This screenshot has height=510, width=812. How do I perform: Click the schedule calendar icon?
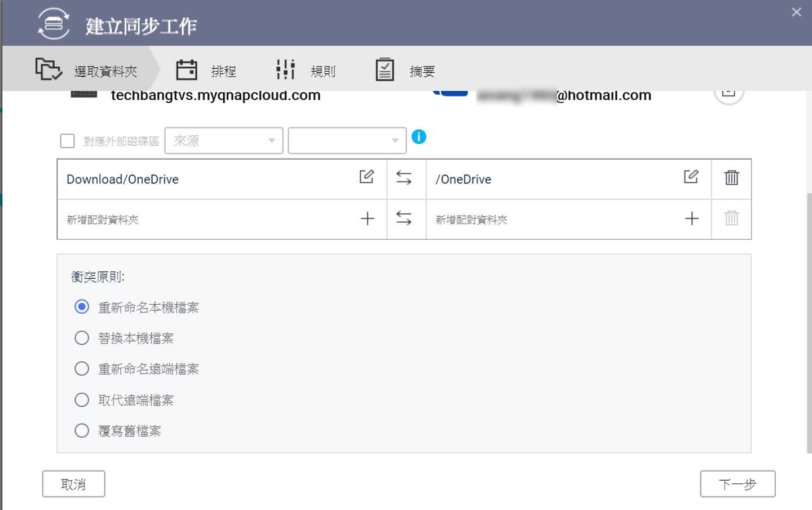click(187, 70)
